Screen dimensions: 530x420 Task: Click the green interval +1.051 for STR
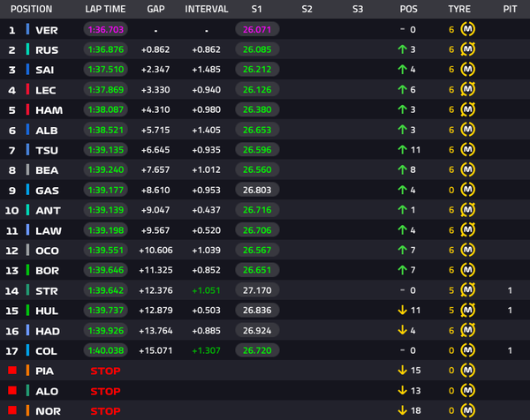point(206,290)
